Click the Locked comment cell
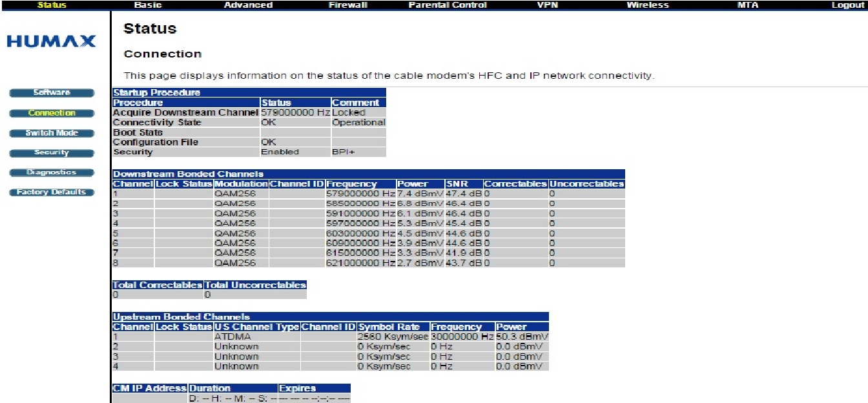This screenshot has width=868, height=403. pyautogui.click(x=358, y=112)
